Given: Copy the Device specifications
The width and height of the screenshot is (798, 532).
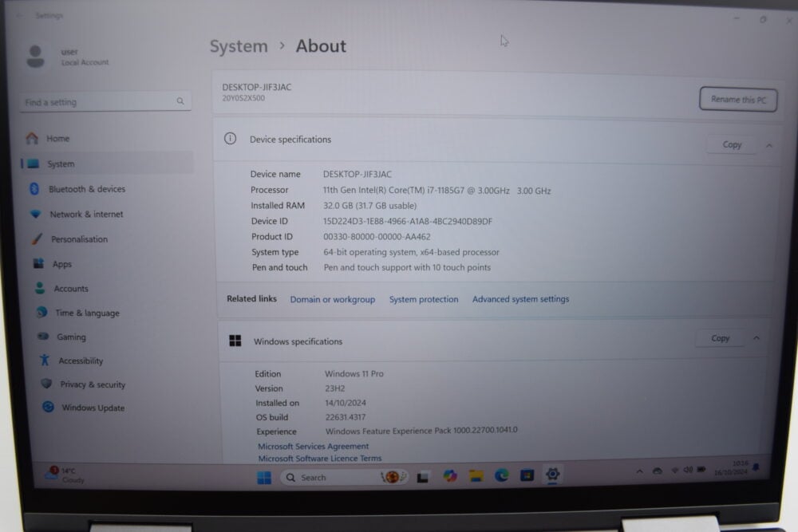Looking at the screenshot, I should point(732,144).
